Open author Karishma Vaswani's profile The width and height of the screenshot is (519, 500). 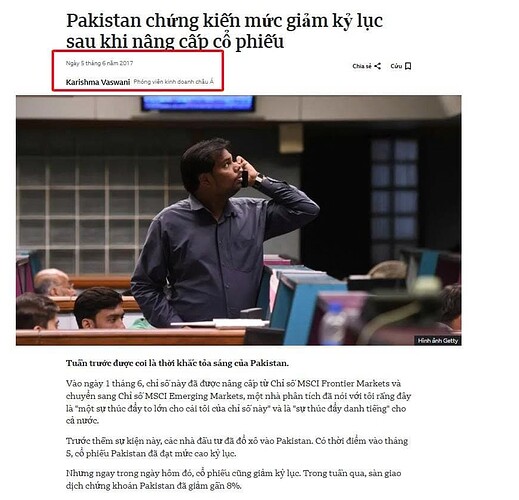pos(98,82)
